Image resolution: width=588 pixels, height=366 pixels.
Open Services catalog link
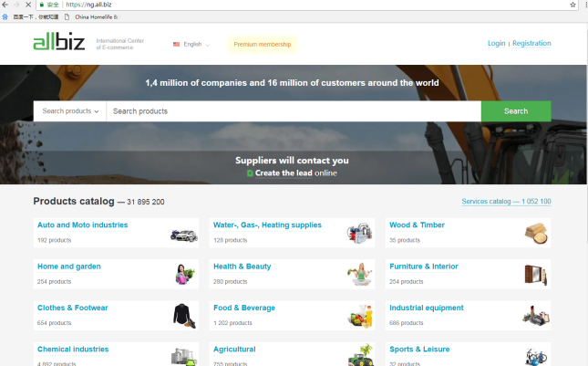pos(507,202)
